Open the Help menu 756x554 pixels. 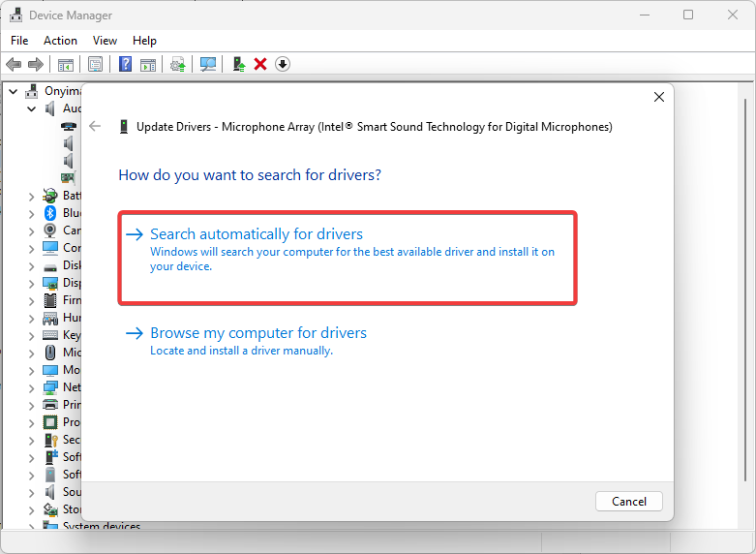point(144,41)
